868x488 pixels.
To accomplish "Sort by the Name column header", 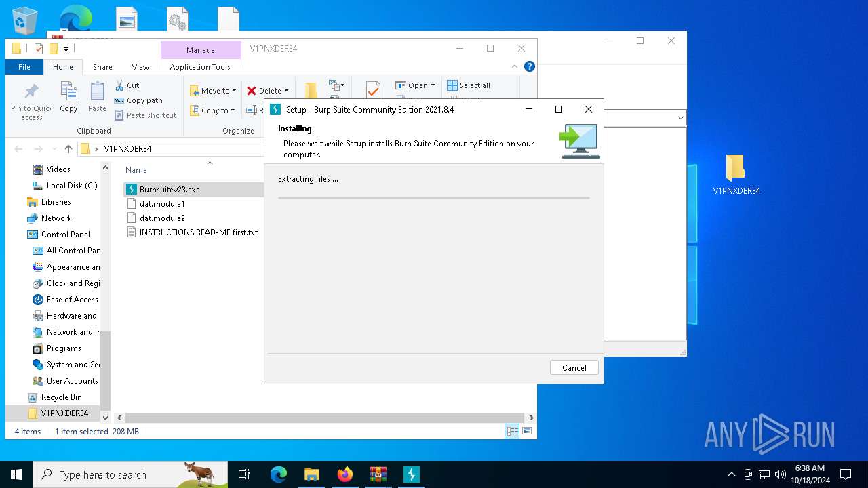I will pos(136,170).
